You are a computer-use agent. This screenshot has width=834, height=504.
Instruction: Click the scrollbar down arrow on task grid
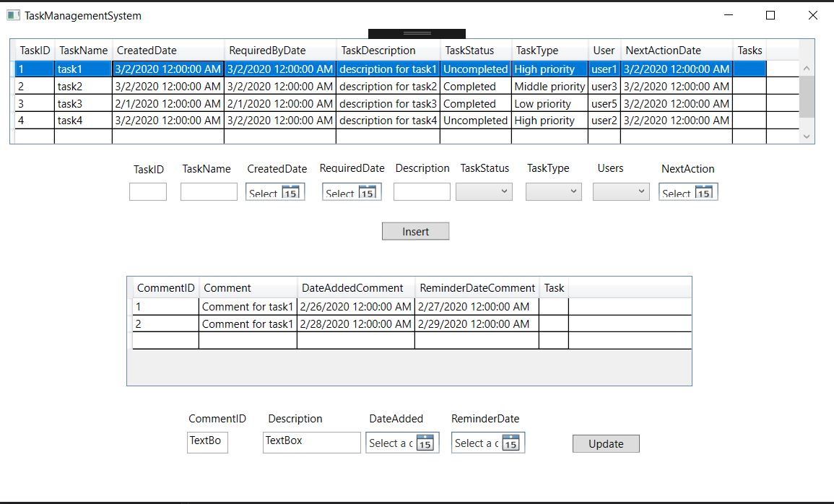[806, 136]
